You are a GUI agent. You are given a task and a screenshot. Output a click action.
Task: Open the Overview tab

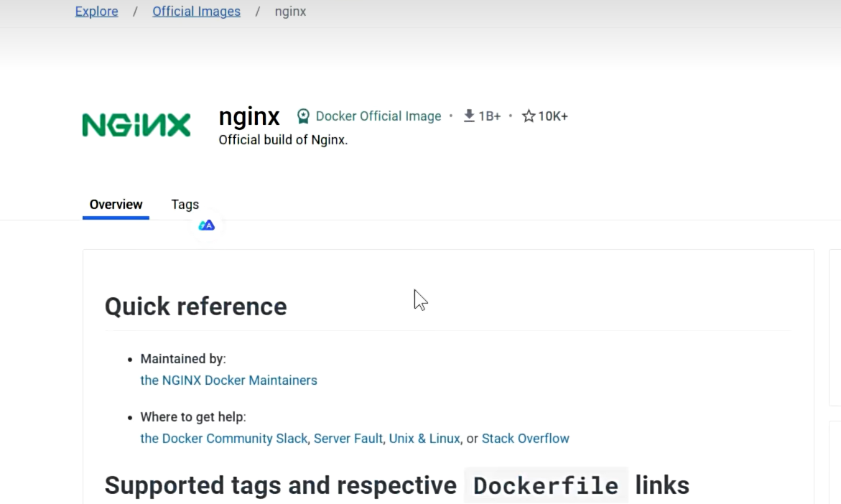coord(116,205)
